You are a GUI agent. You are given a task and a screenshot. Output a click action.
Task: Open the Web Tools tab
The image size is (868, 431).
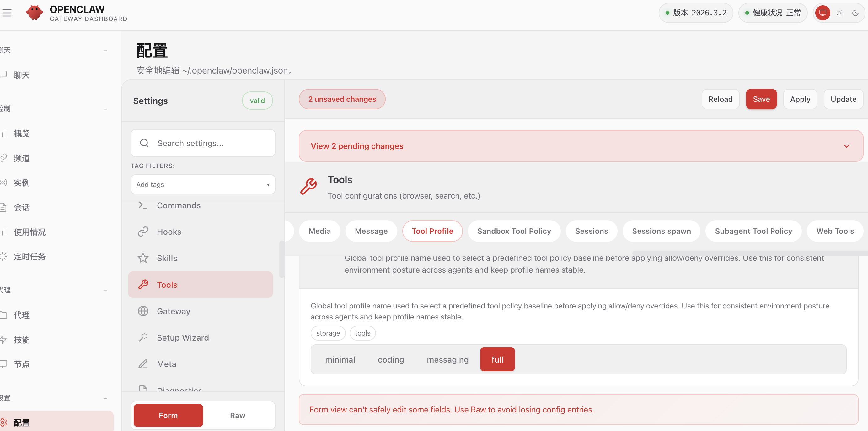click(835, 231)
